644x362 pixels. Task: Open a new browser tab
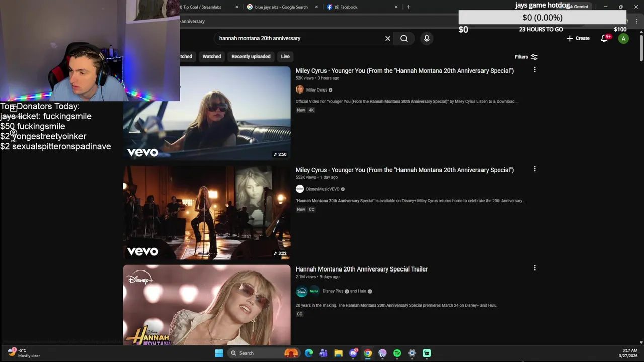pyautogui.click(x=408, y=7)
